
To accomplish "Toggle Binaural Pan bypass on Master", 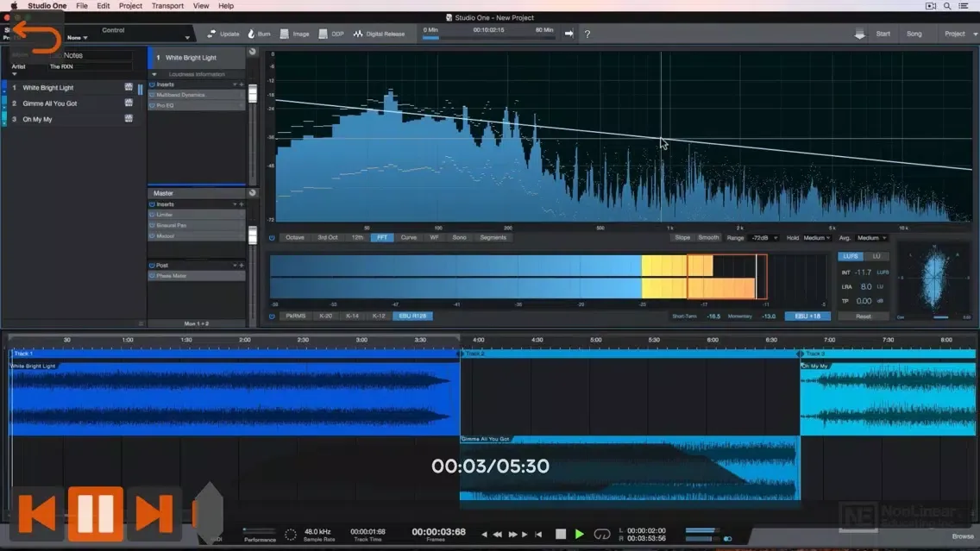I will tap(152, 226).
